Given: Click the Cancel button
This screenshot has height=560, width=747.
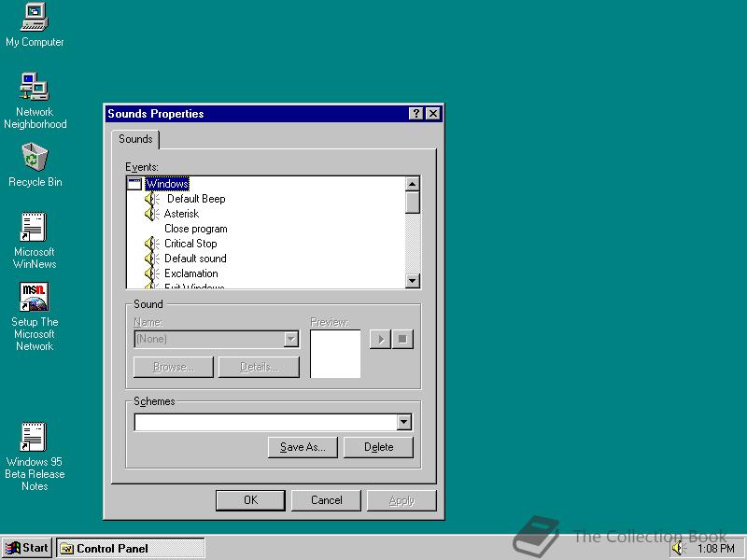Looking at the screenshot, I should 326,500.
